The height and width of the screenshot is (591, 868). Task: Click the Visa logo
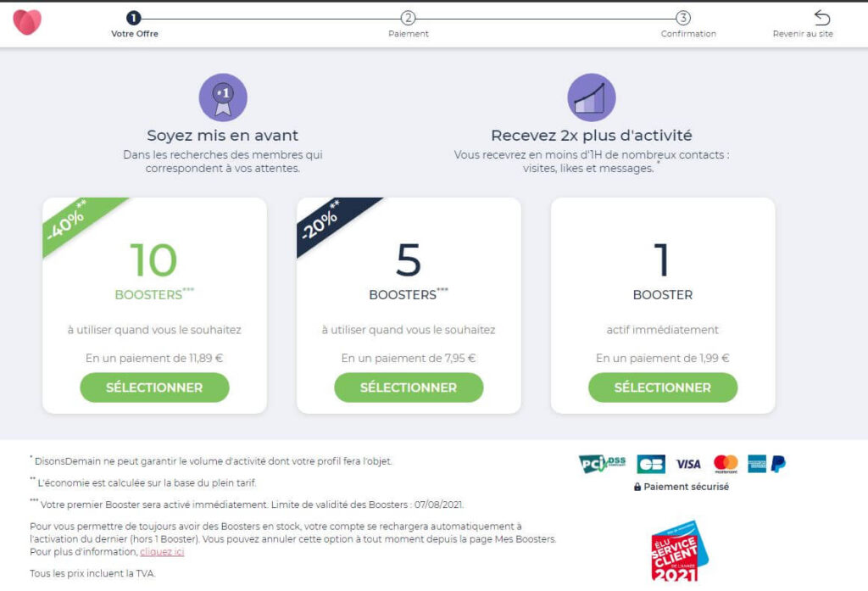[x=688, y=464]
